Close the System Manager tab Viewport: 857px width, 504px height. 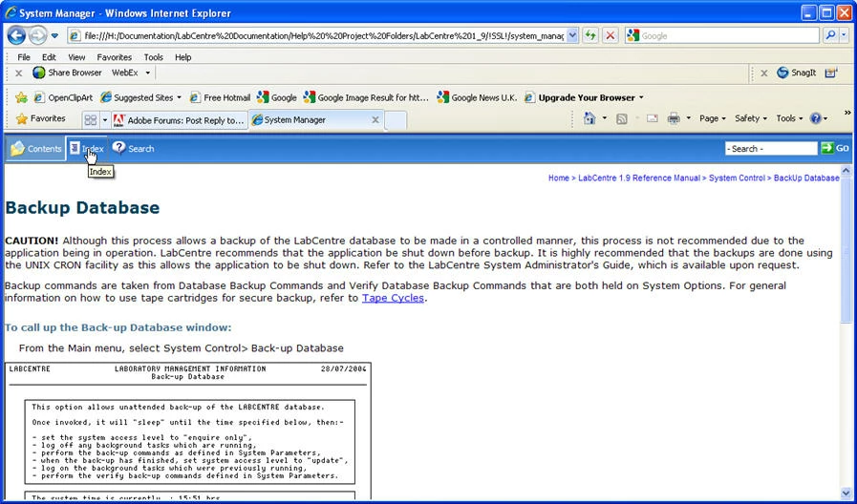[375, 120]
